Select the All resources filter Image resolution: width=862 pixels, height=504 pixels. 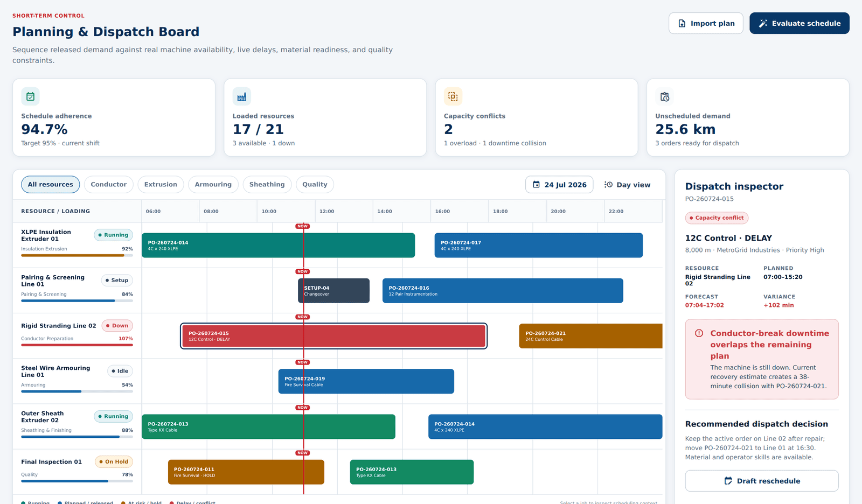[x=51, y=185]
